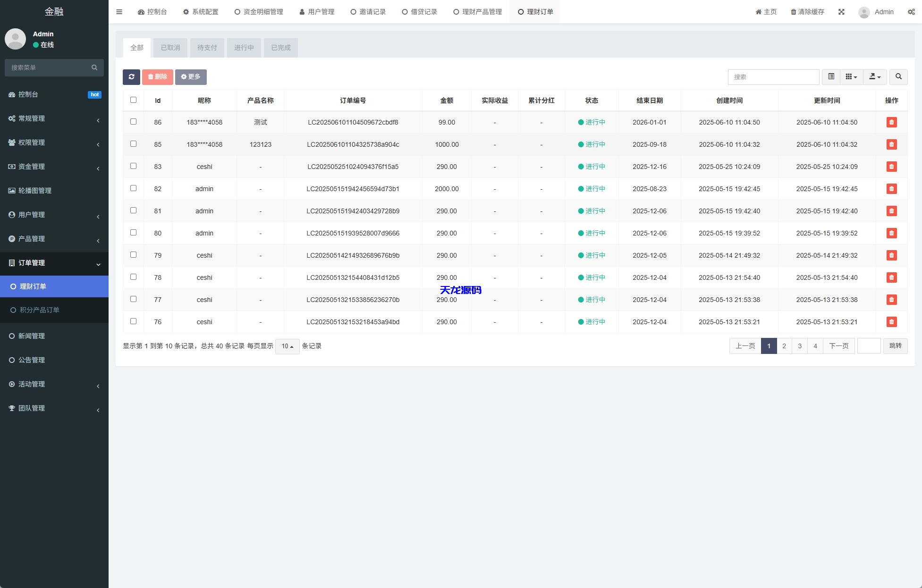922x588 pixels.
Task: Open settings gear at top right
Action: point(911,12)
